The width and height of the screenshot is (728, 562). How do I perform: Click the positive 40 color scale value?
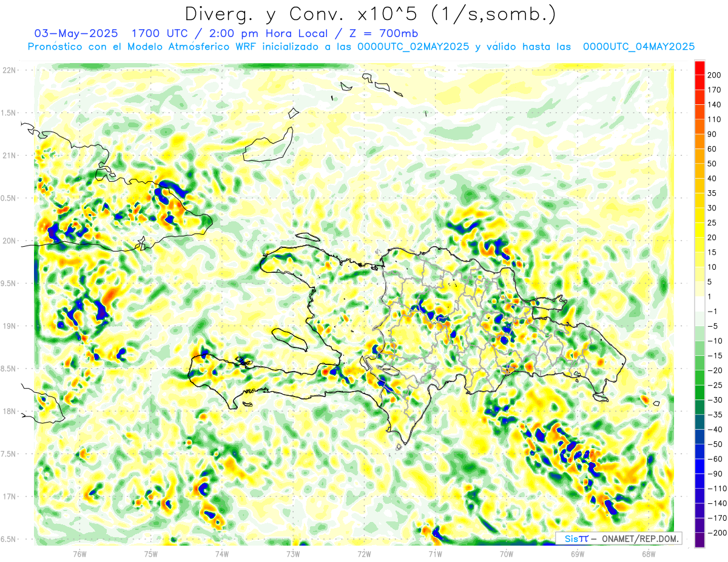[x=713, y=178]
